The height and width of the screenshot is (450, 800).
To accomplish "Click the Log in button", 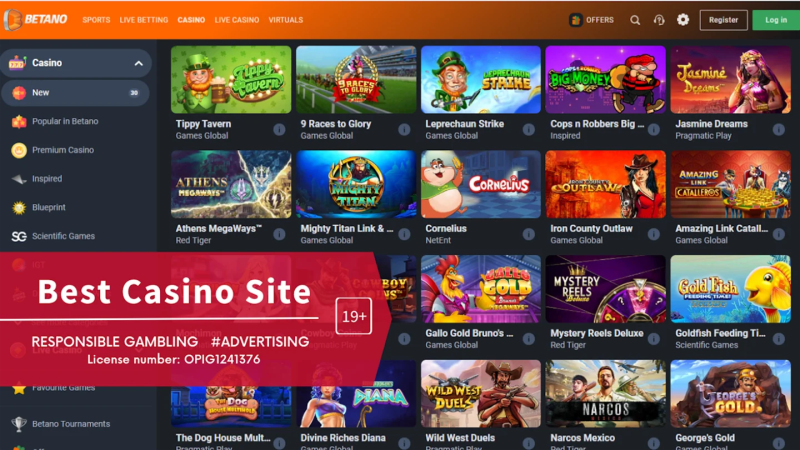I will [776, 20].
